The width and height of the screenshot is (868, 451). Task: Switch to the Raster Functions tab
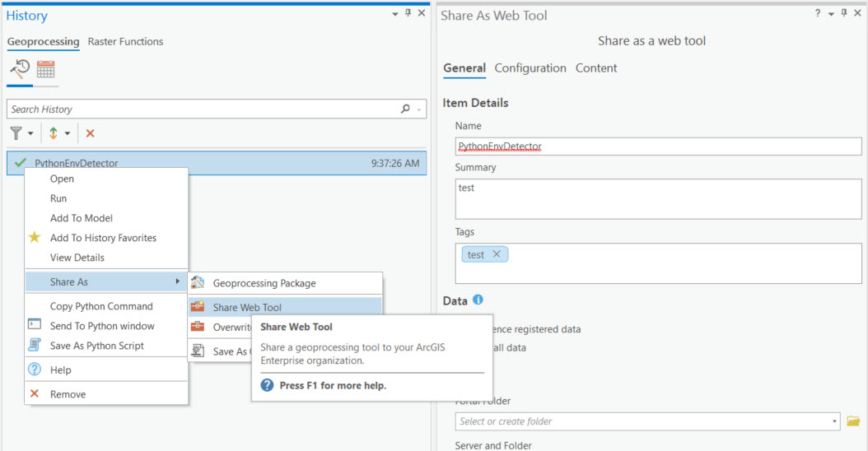[x=125, y=42]
